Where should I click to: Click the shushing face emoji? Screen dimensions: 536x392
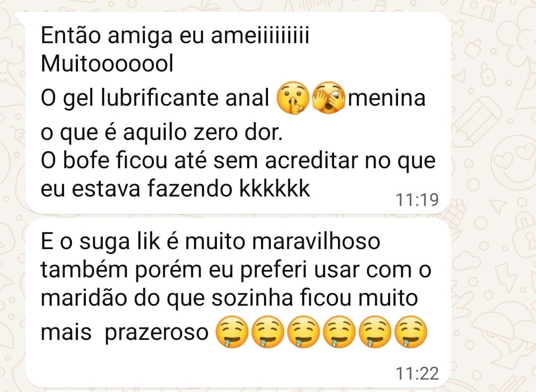(293, 98)
